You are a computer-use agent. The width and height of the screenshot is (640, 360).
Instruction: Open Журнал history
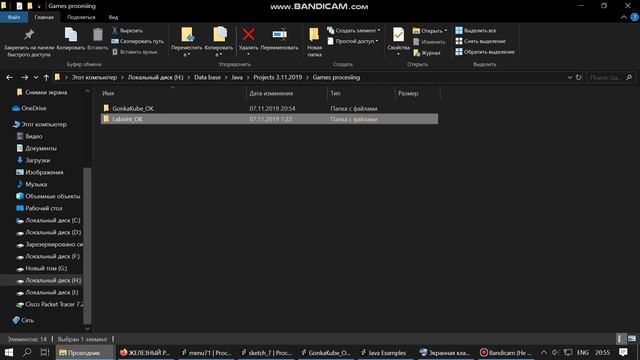tap(427, 53)
